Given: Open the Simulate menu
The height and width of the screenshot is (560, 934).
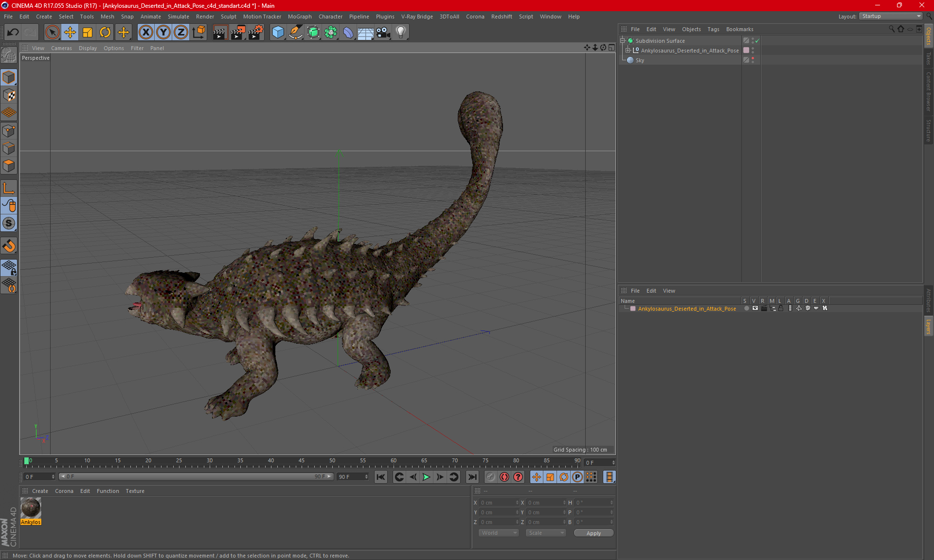Looking at the screenshot, I should [x=179, y=17].
